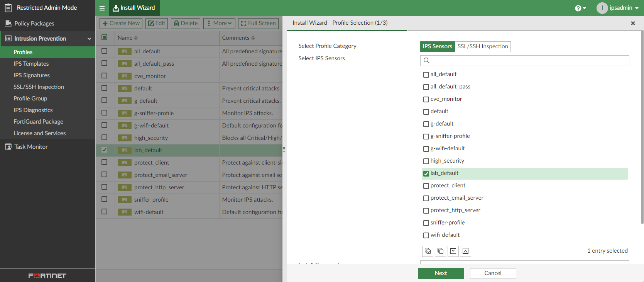Check protect_client in the wizard sensor list
This screenshot has height=282, width=644.
[x=426, y=186]
